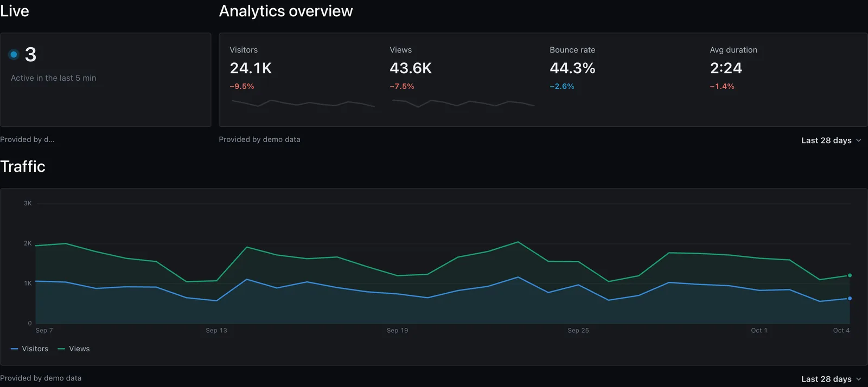Click the Oct 4 axis label
The height and width of the screenshot is (387, 868).
tap(841, 330)
